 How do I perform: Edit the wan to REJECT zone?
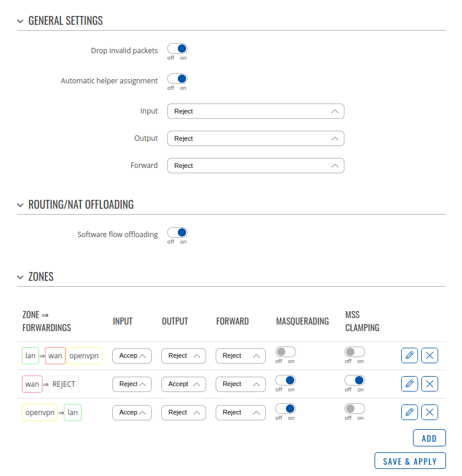coord(409,384)
